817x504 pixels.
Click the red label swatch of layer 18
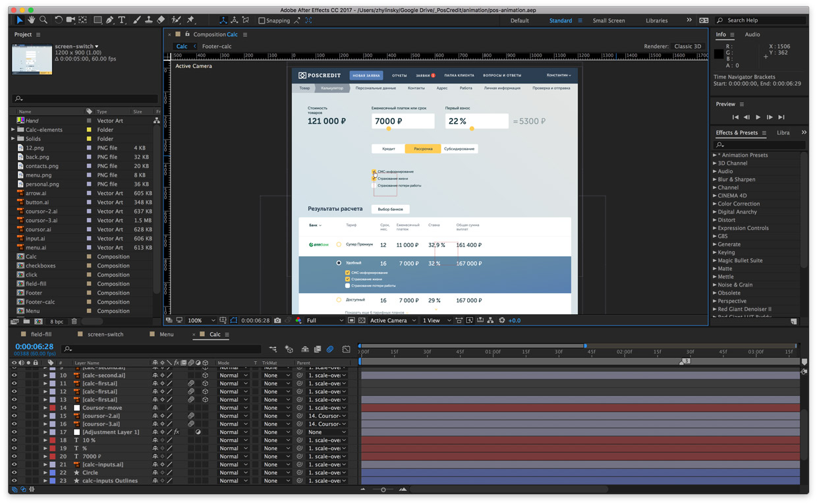click(x=52, y=440)
